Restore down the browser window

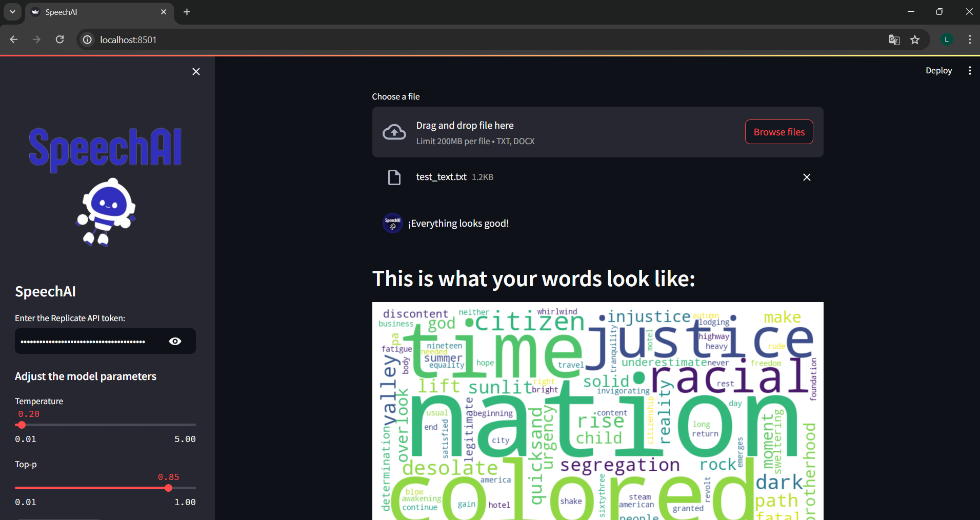click(x=939, y=12)
